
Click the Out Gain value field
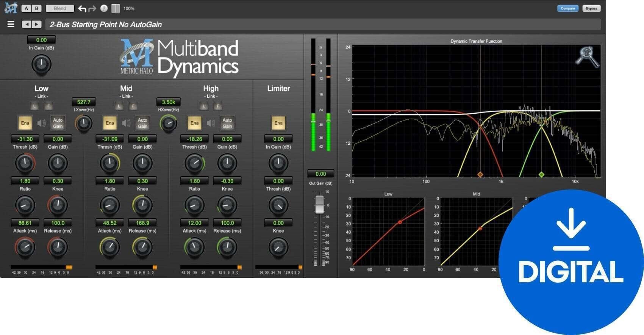[321, 174]
